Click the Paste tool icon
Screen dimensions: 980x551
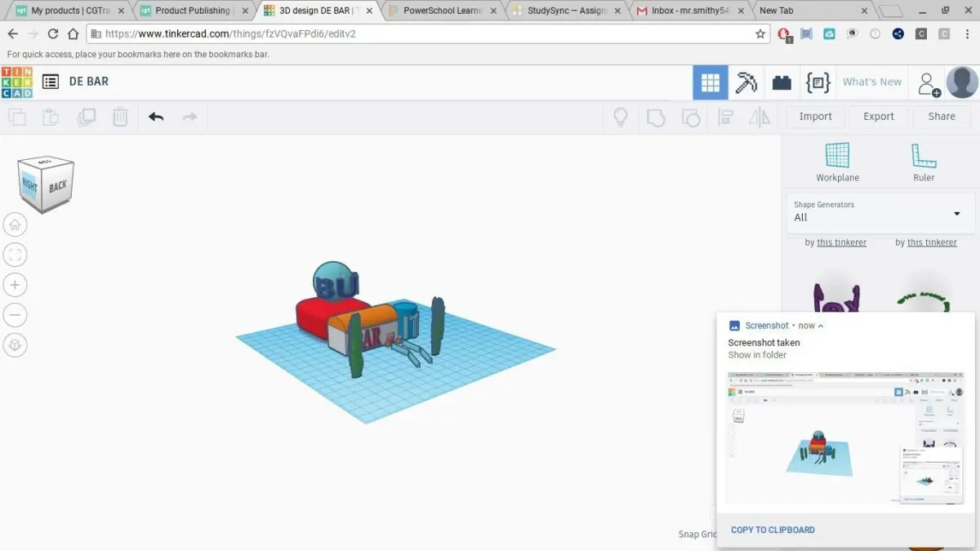click(51, 117)
